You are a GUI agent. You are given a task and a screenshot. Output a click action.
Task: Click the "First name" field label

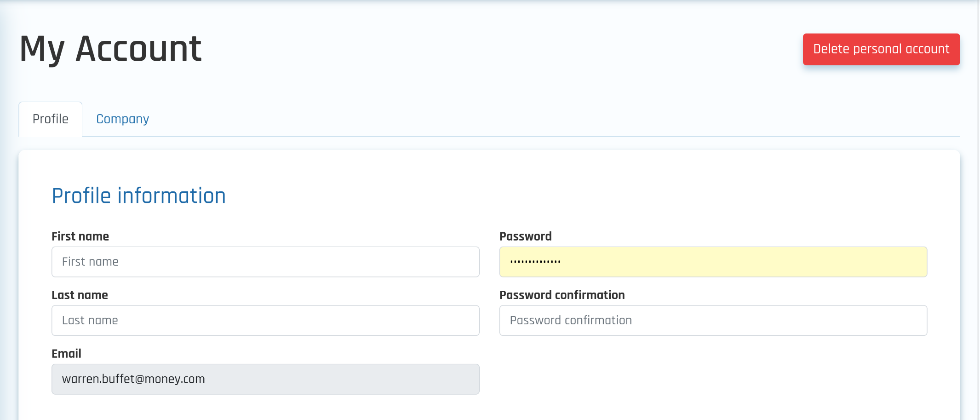[x=80, y=236]
